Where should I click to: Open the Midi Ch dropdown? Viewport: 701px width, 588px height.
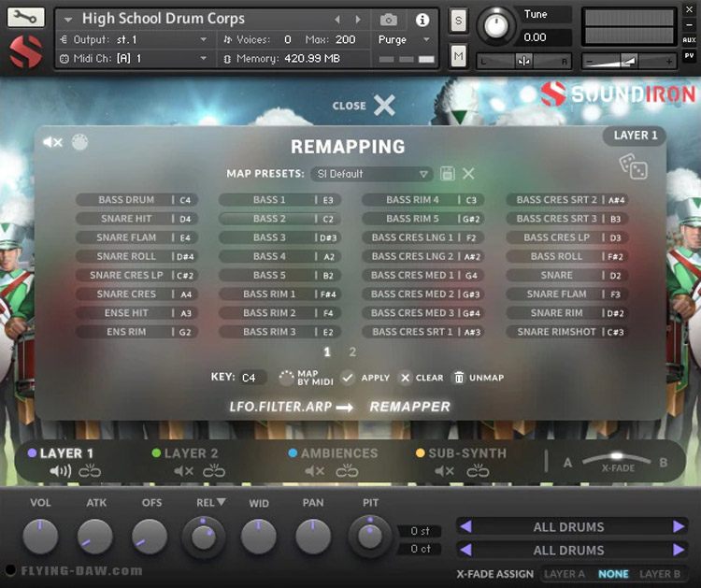coord(134,58)
